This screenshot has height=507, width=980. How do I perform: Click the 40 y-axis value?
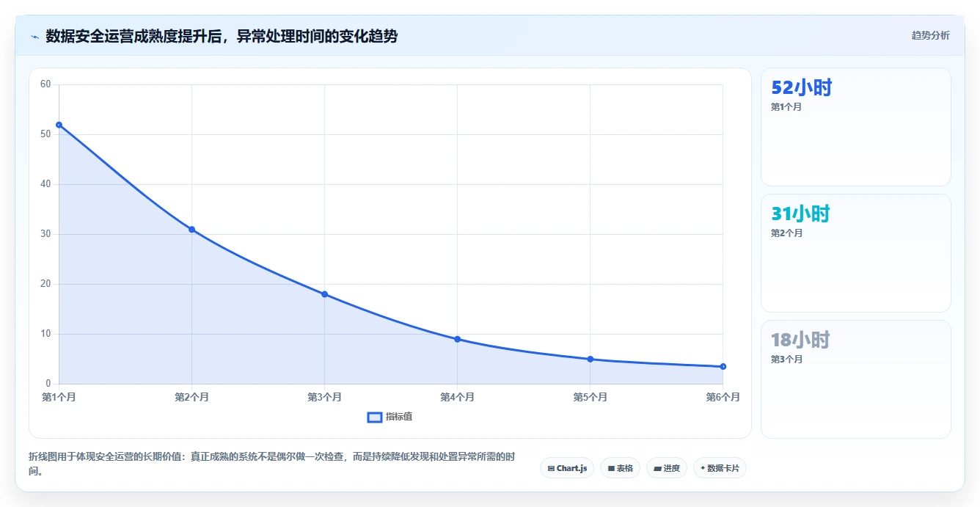pos(45,184)
